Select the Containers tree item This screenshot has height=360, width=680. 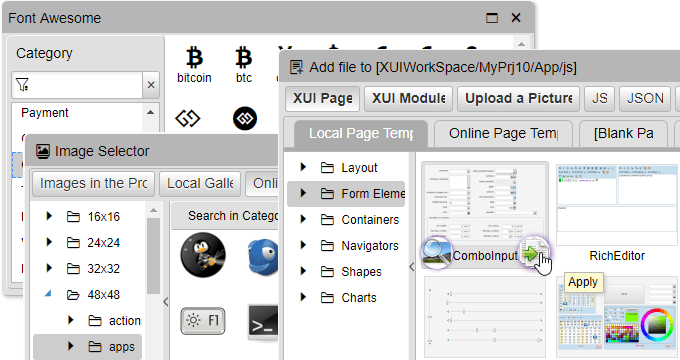(x=346, y=219)
